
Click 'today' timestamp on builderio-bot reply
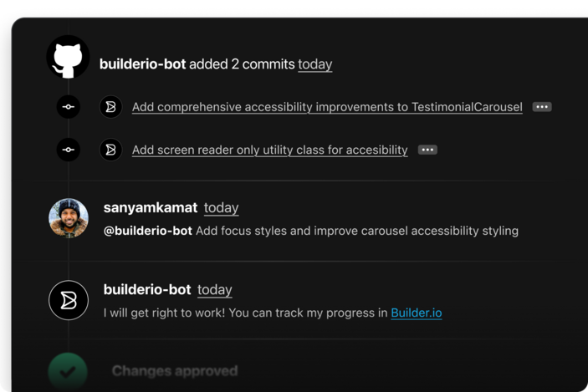coord(215,289)
